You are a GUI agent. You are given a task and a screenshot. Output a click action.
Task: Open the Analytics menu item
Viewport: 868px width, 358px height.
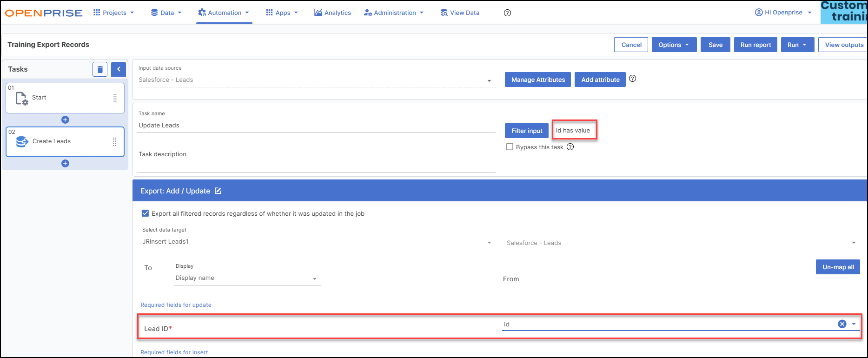click(x=332, y=13)
